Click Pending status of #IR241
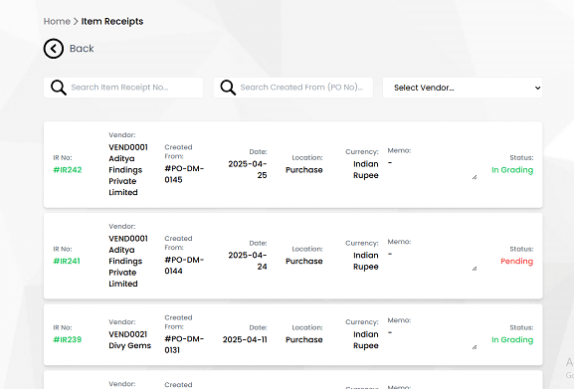 coord(517,261)
